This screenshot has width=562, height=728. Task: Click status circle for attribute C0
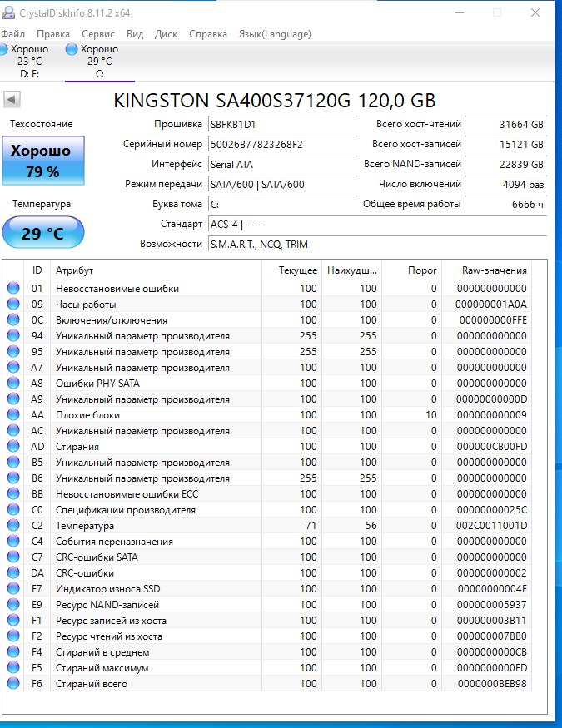[x=13, y=509]
